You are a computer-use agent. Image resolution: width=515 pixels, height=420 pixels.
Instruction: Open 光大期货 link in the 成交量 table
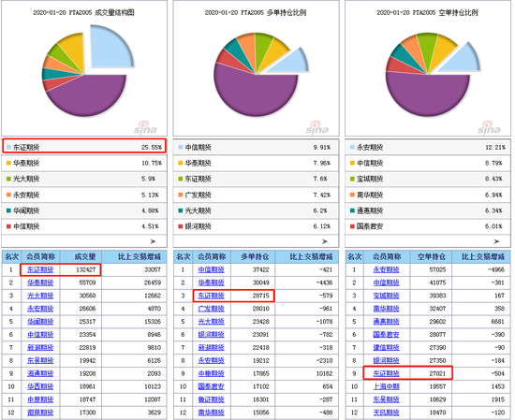point(40,296)
